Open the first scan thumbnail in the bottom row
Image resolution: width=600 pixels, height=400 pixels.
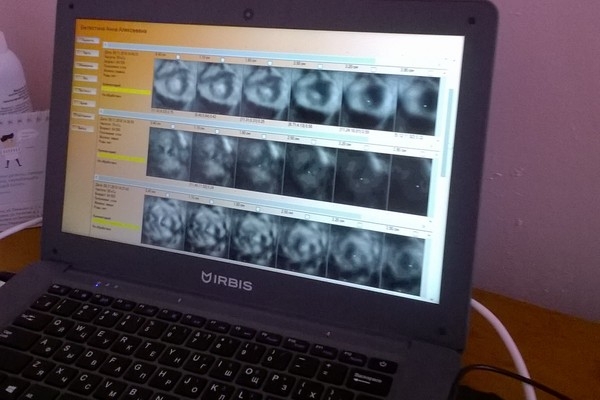click(164, 221)
